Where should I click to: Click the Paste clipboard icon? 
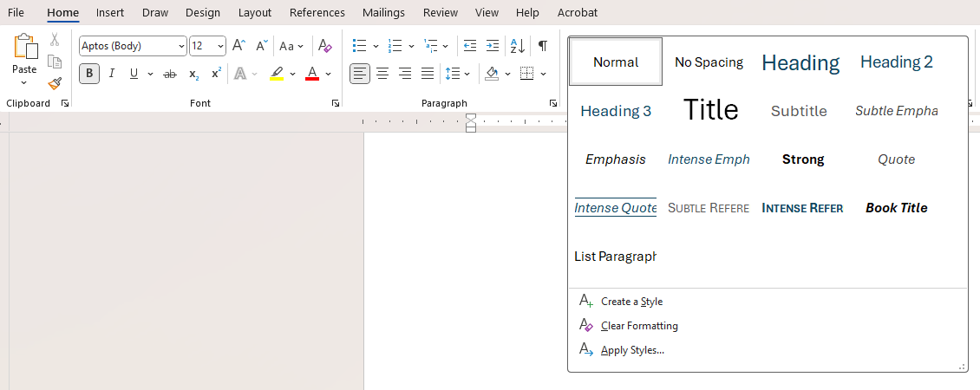pos(24,47)
